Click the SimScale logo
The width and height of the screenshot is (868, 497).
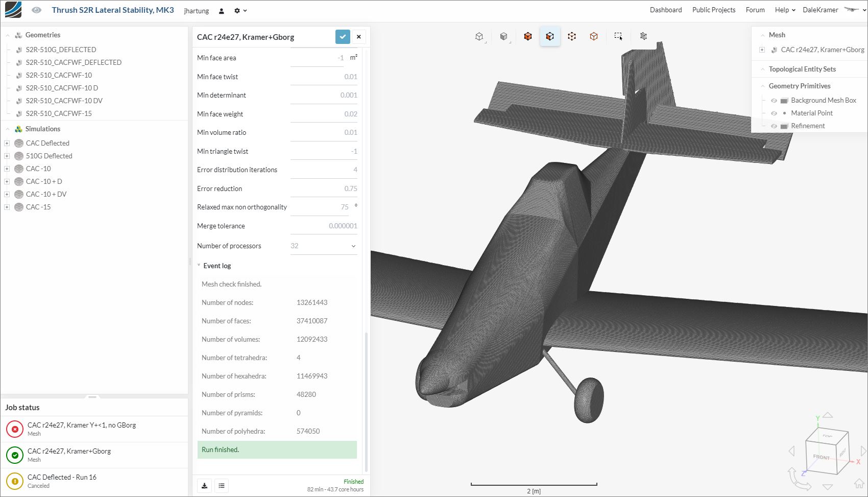pyautogui.click(x=13, y=10)
